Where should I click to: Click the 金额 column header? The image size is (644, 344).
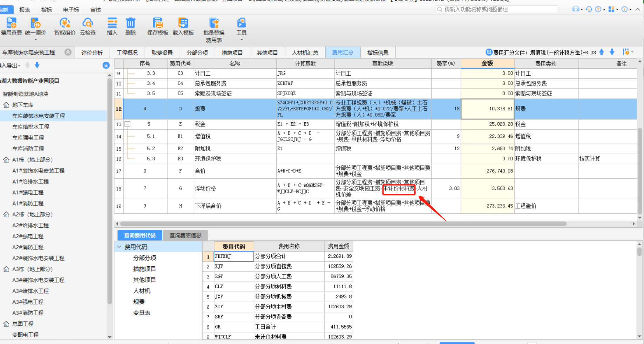pos(487,63)
